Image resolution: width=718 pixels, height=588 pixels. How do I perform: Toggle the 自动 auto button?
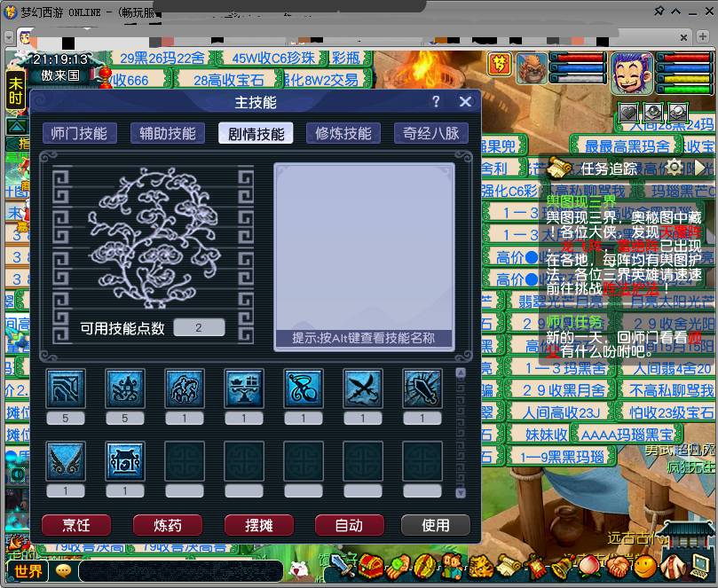click(x=350, y=525)
